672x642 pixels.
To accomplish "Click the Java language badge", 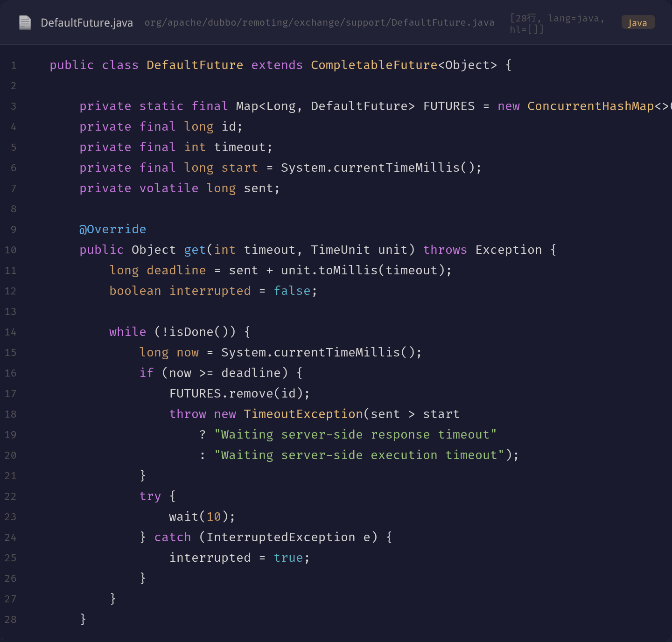I will [x=638, y=22].
